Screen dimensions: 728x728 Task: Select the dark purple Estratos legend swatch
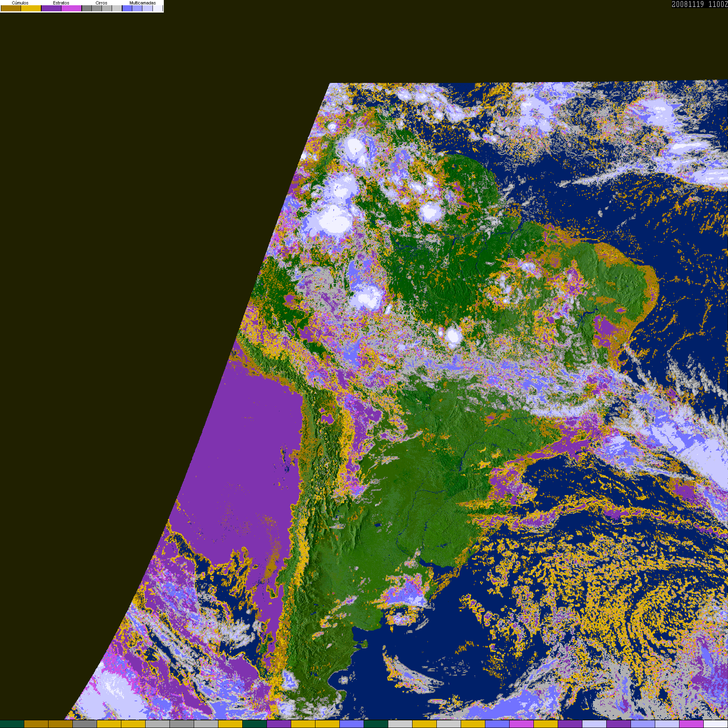[x=51, y=8]
